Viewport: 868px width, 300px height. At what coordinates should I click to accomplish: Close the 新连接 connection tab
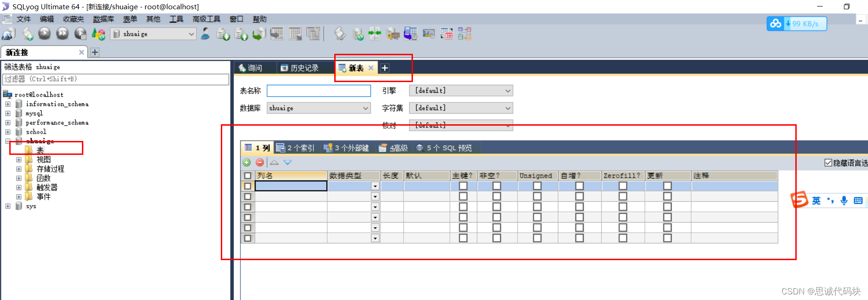(81, 52)
